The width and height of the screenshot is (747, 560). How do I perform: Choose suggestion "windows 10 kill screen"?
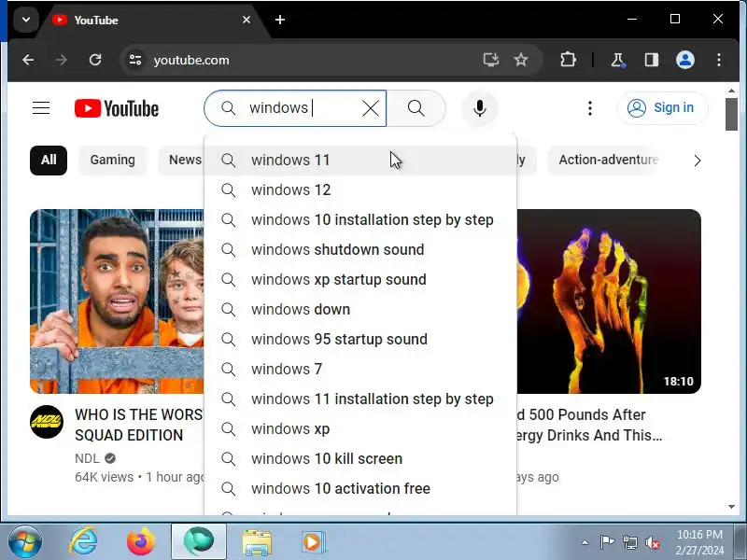tap(360, 458)
